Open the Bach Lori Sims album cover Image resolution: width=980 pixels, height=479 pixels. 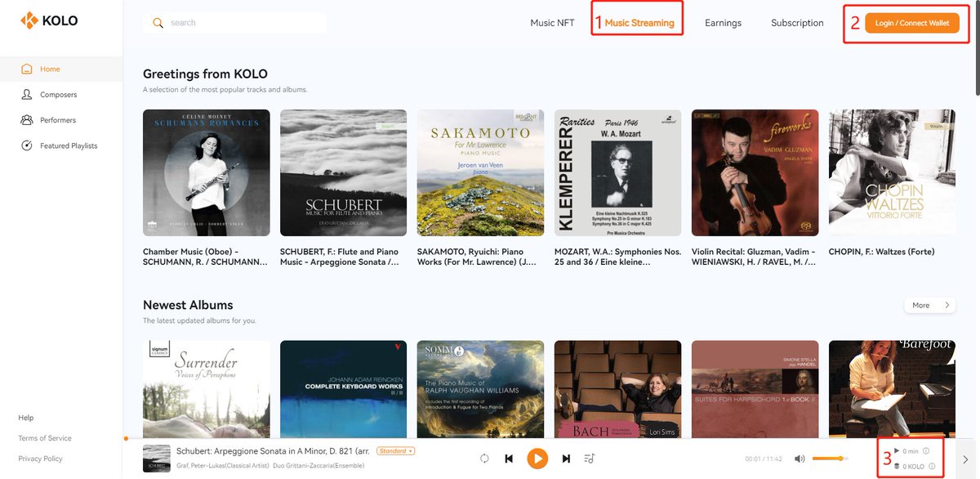[617, 389]
